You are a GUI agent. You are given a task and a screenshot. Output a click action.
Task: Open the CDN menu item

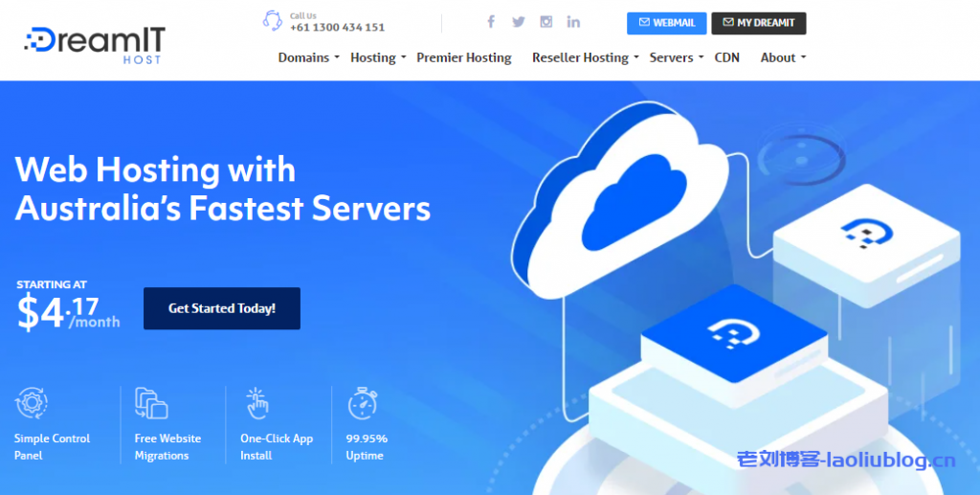point(727,57)
